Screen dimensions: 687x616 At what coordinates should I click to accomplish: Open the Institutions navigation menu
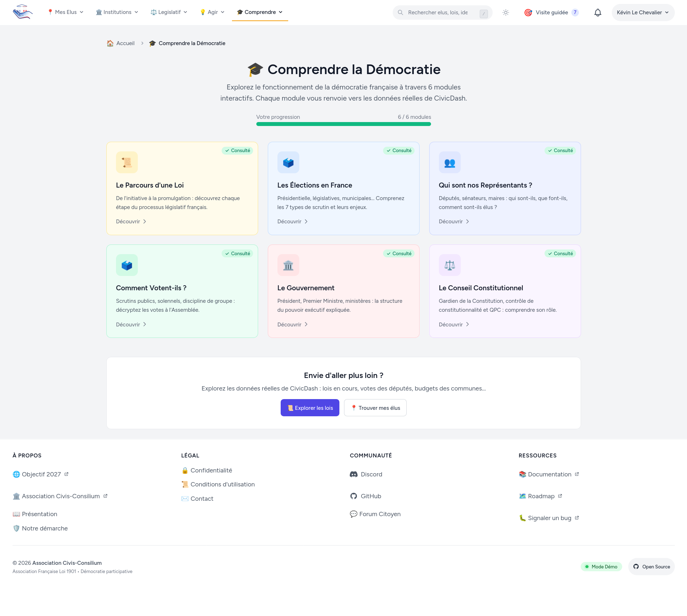tap(117, 12)
